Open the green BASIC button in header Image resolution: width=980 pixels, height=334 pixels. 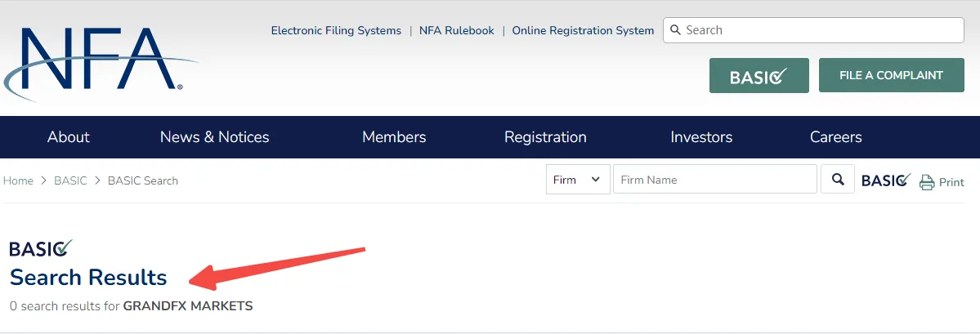coord(758,76)
